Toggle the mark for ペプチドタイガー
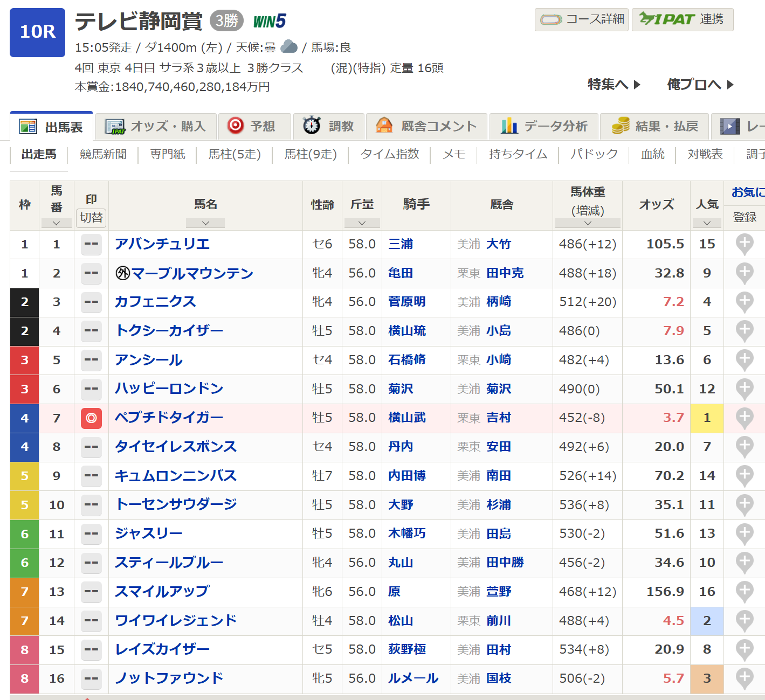765x700 pixels. [x=91, y=418]
